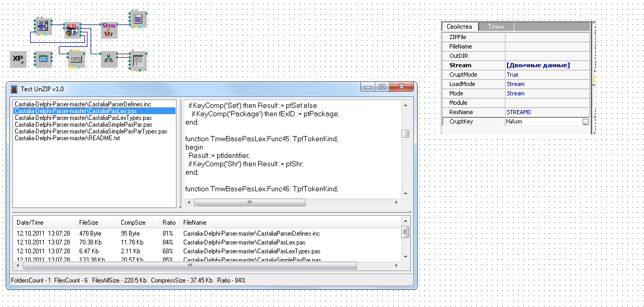The image size is (644, 307).
Task: Select the Memo text component node
Action: 137,19
